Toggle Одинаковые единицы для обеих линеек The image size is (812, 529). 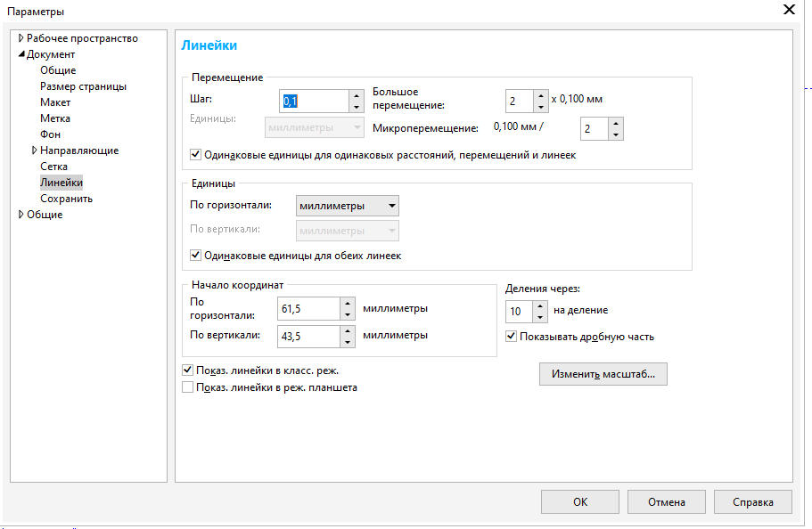pyautogui.click(x=195, y=255)
